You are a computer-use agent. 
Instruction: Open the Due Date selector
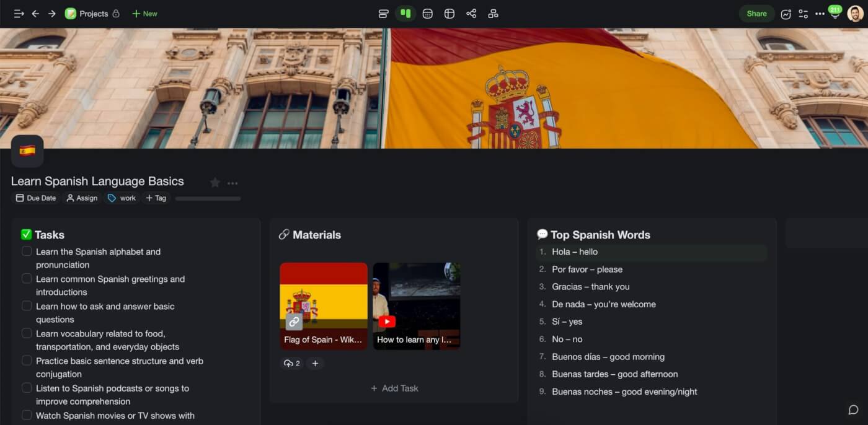(x=35, y=198)
